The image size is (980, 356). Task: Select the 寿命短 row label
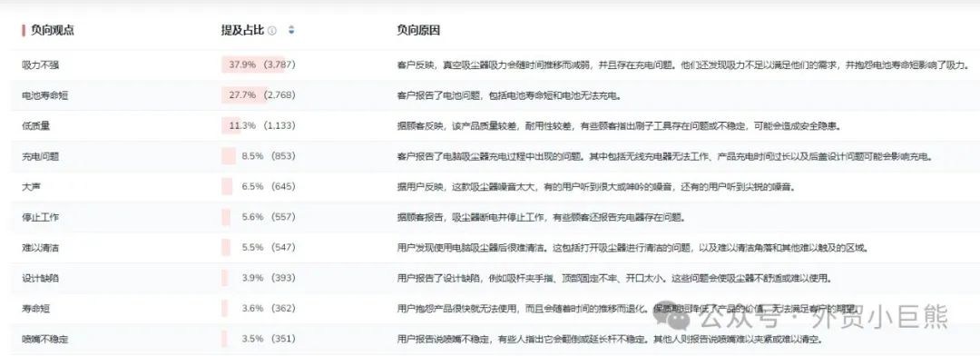tap(35, 309)
